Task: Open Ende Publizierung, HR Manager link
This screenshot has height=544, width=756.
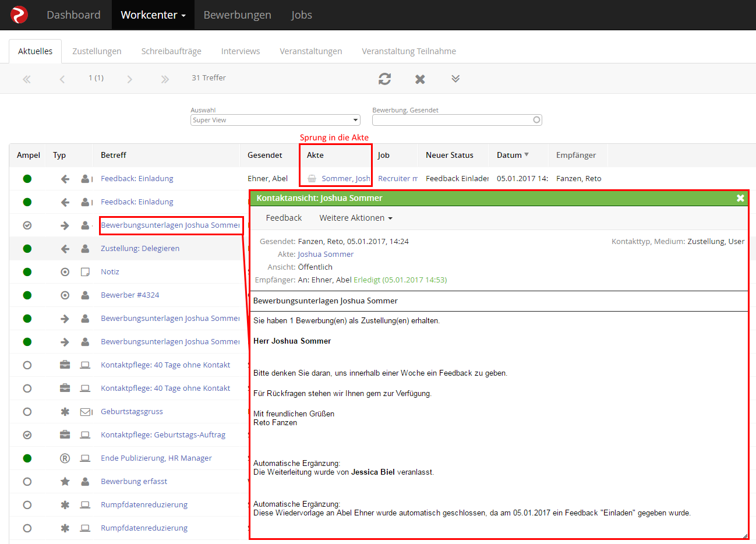Action: pos(156,458)
